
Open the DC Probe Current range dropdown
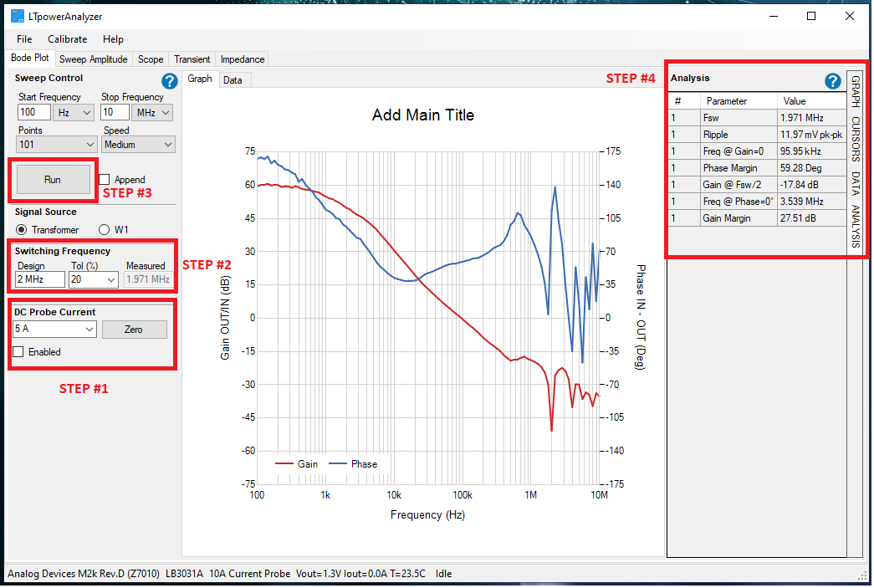tap(55, 330)
